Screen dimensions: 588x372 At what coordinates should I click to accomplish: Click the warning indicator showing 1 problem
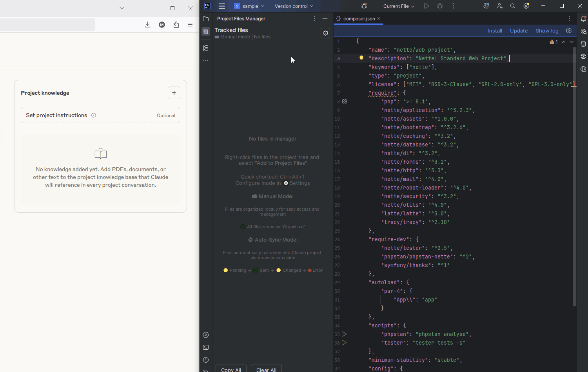[554, 42]
